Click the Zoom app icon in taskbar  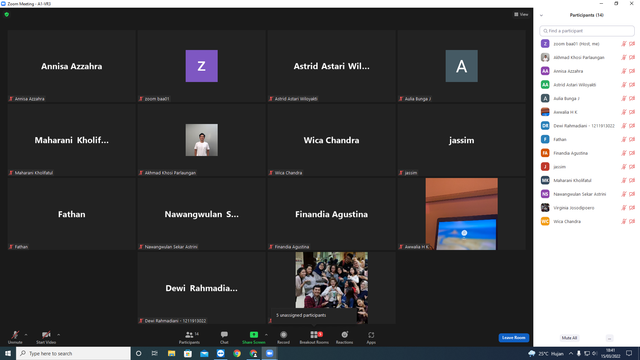click(269, 353)
